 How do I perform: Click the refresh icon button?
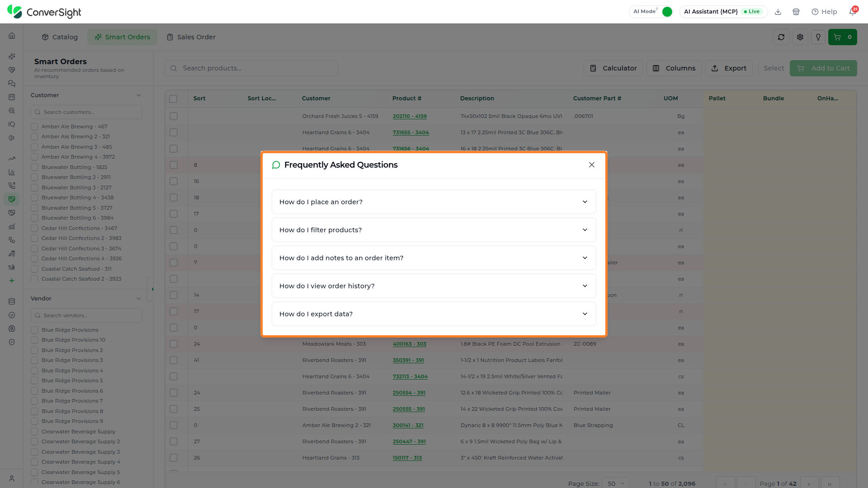point(781,37)
